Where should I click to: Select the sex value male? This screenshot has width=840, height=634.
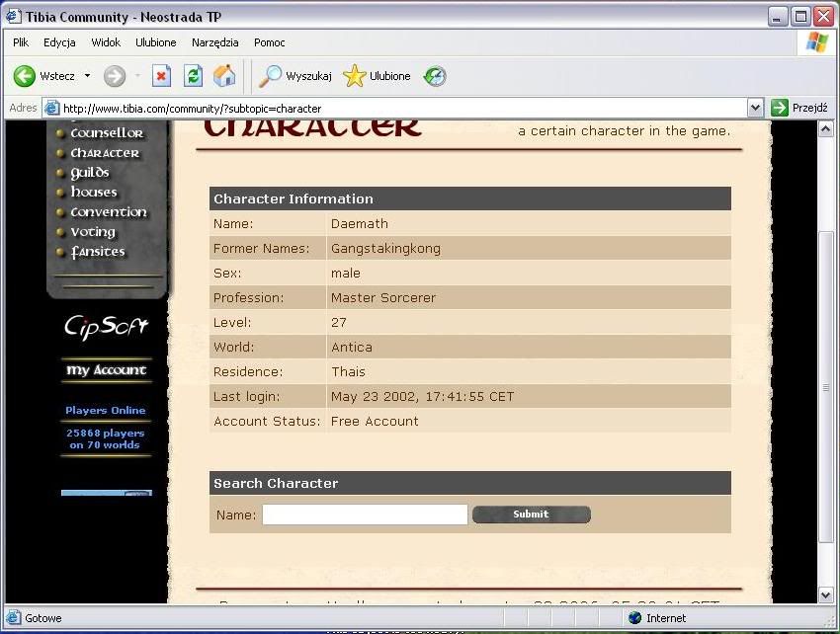(x=346, y=274)
